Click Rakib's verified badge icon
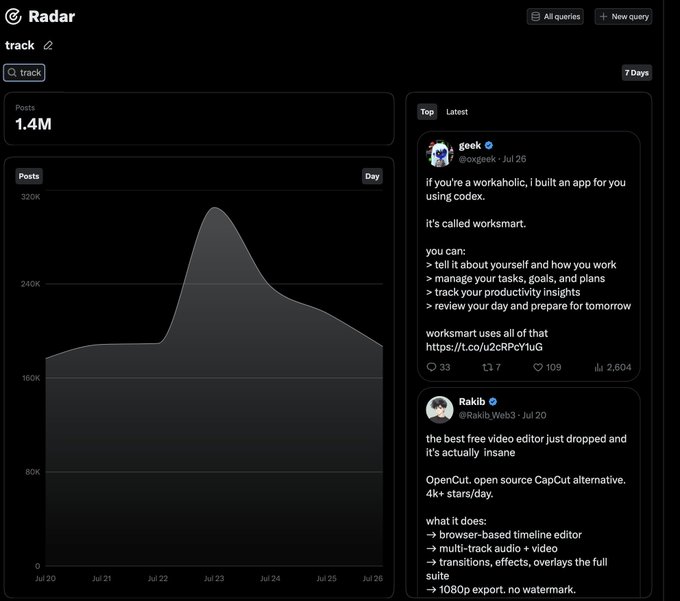The width and height of the screenshot is (680, 601). coord(493,402)
